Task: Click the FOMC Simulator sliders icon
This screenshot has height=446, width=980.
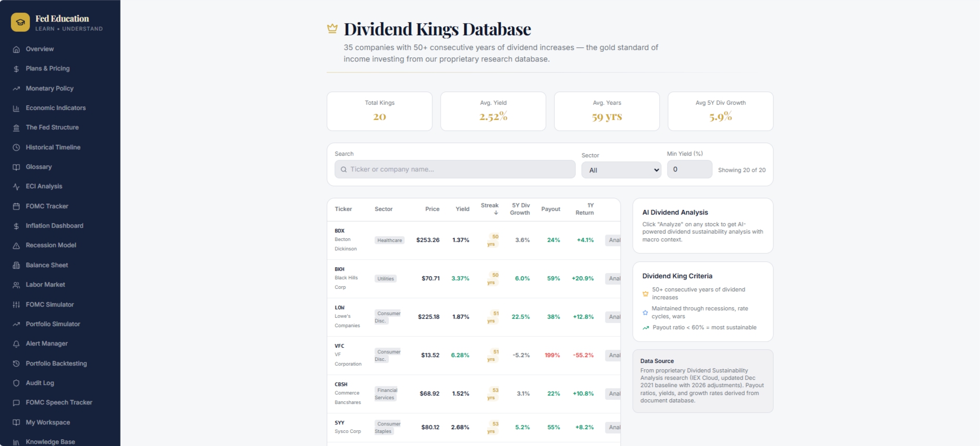Action: point(16,305)
